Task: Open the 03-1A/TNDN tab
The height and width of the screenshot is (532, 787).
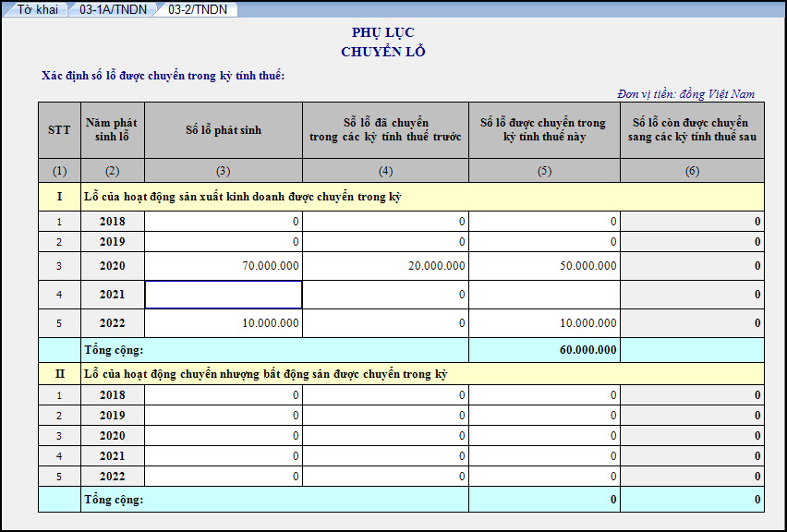Action: [112, 9]
